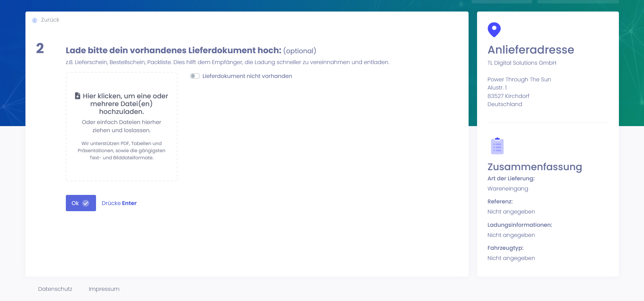The height and width of the screenshot is (301, 644).
Task: Click the Wareneingang delivery type value
Action: click(x=508, y=188)
